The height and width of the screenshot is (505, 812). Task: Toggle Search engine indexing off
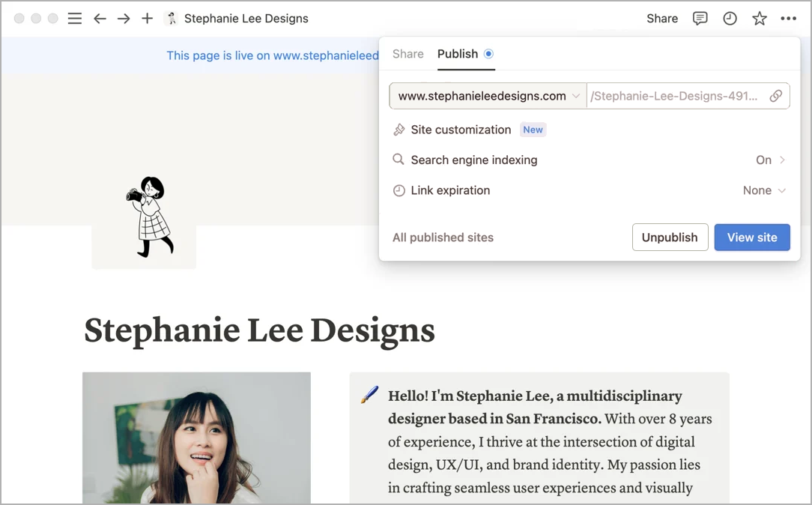click(764, 160)
